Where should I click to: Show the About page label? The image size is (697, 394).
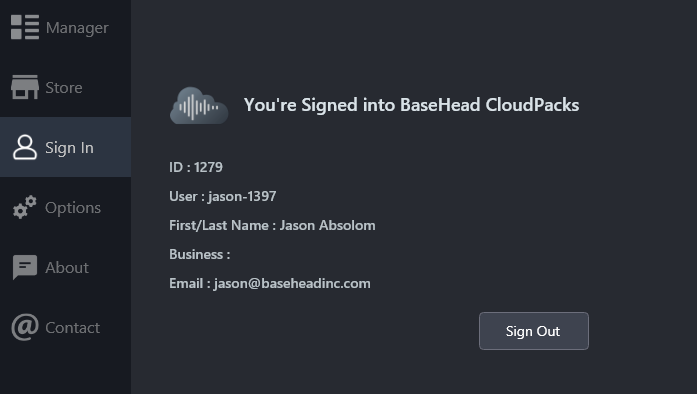pyautogui.click(x=67, y=268)
